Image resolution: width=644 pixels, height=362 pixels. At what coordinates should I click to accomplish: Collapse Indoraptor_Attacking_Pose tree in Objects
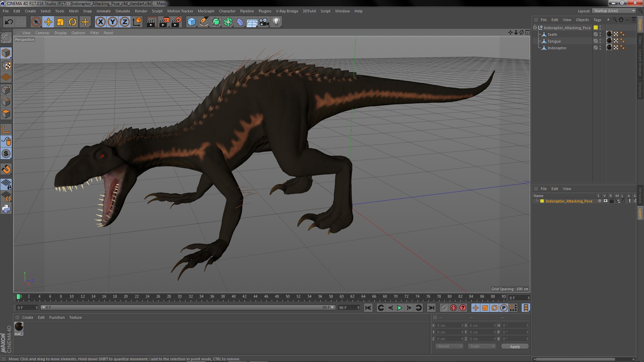coord(535,28)
